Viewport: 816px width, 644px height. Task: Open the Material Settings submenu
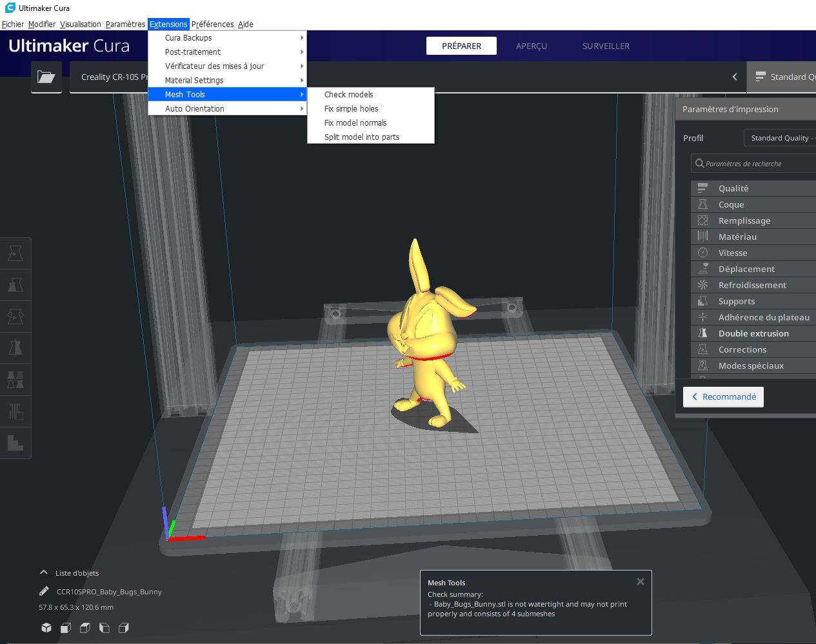(x=227, y=80)
